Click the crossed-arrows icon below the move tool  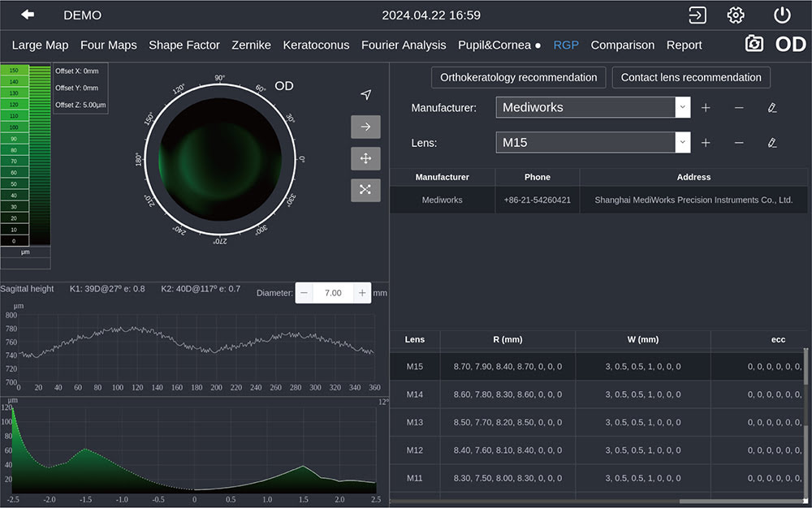coord(365,190)
